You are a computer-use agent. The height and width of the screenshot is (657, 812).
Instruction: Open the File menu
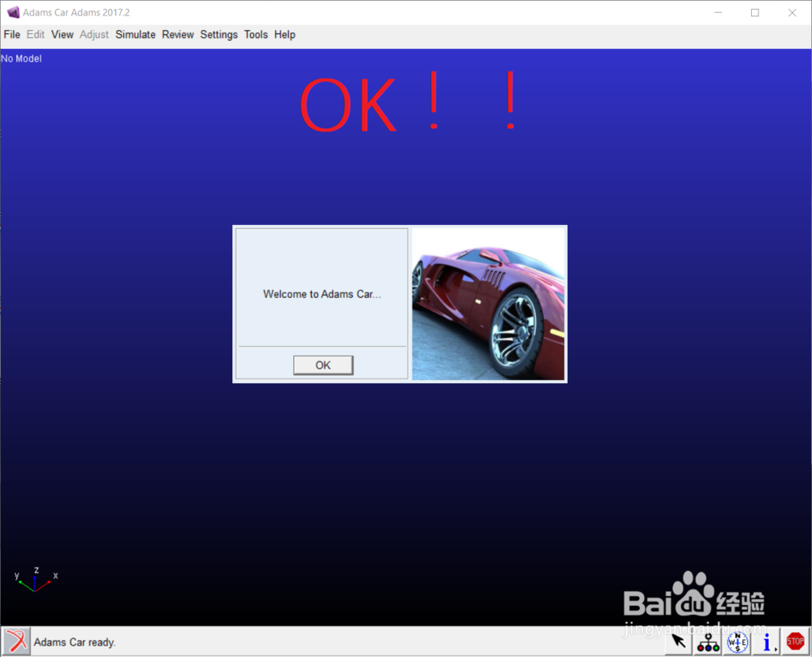point(11,35)
